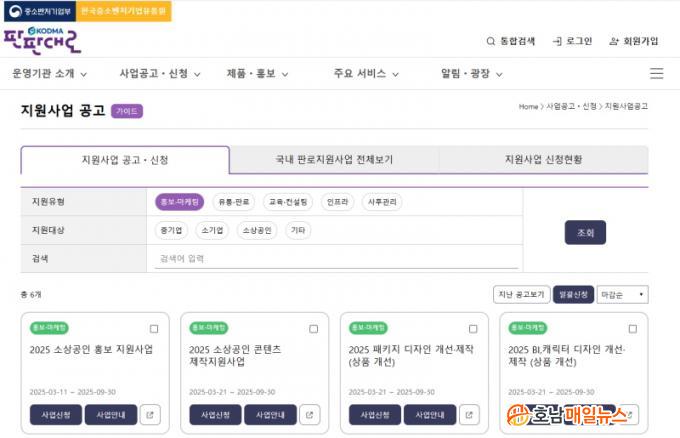Click the 검색어 입력 search field
This screenshot has width=680, height=438.
pos(335,258)
